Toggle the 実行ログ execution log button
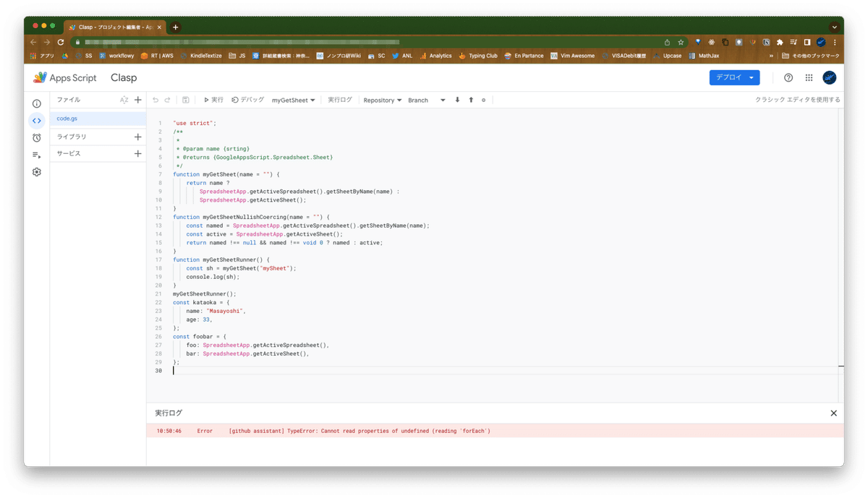 tap(340, 100)
